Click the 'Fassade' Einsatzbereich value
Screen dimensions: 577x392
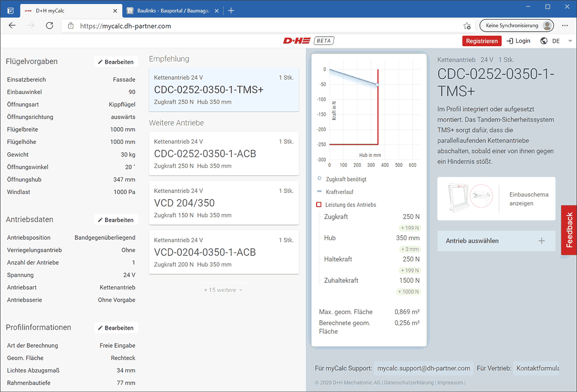point(124,79)
